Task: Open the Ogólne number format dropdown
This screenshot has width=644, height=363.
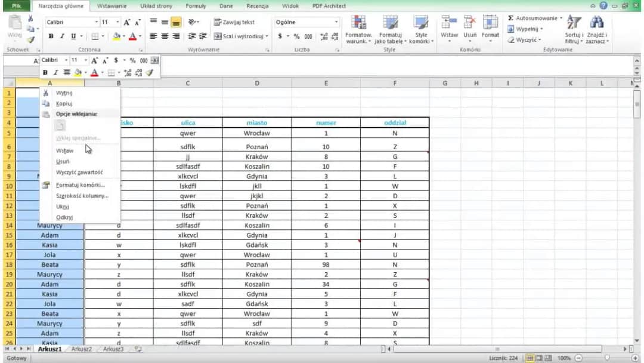Action: pos(336,22)
